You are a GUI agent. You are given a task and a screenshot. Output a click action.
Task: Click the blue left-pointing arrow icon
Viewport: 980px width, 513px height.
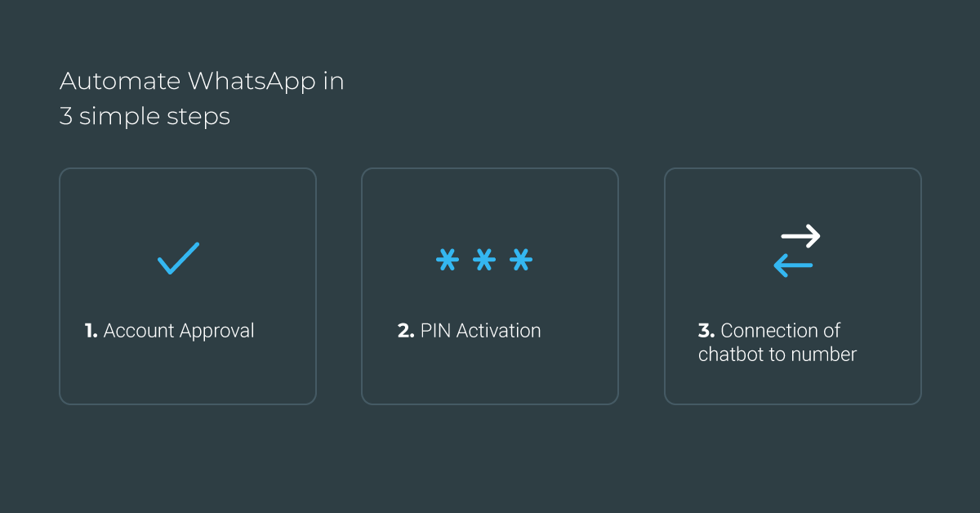click(x=792, y=264)
